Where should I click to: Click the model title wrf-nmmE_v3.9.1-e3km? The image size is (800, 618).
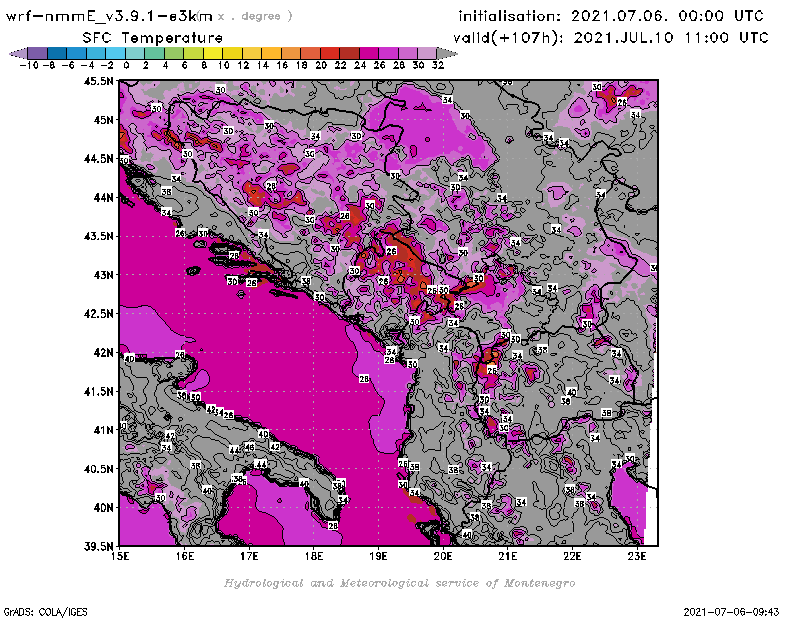tap(109, 16)
